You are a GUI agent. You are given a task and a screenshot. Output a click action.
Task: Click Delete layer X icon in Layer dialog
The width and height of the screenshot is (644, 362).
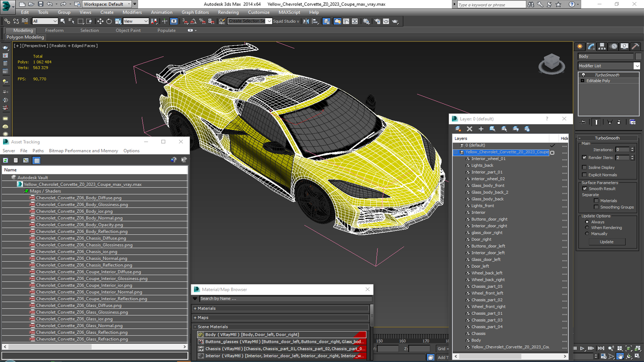pyautogui.click(x=470, y=129)
